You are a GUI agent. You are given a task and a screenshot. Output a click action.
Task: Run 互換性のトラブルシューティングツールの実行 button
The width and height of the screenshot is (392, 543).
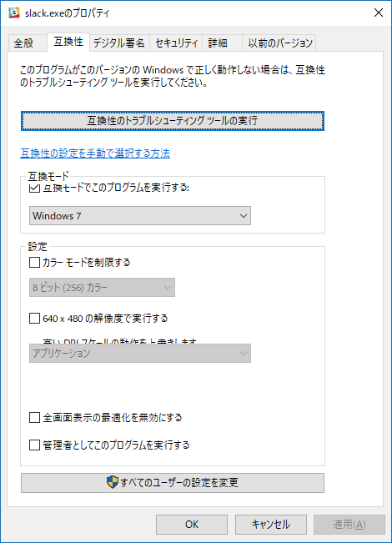point(173,121)
